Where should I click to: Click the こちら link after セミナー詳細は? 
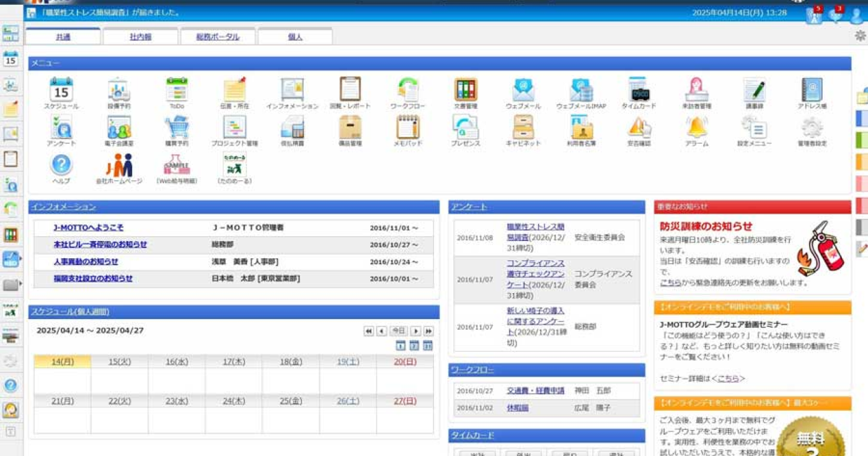(728, 378)
